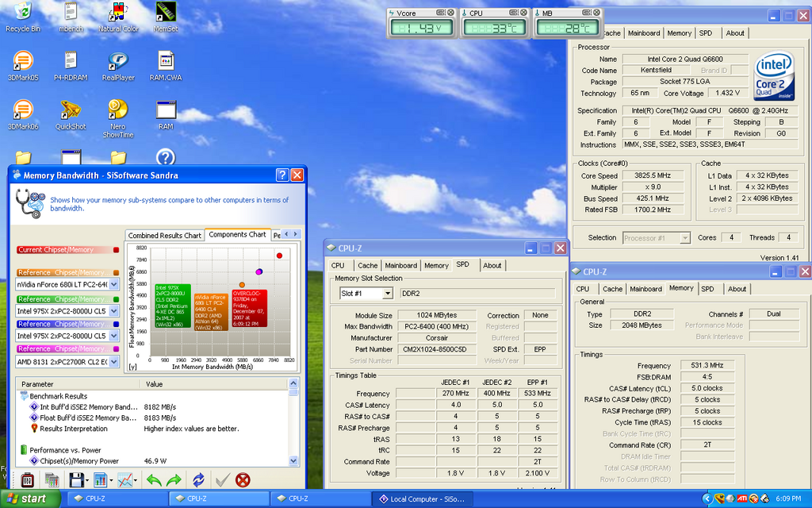Open Mainboard tab in the Memory CPU-Z window
The width and height of the screenshot is (812, 508).
click(645, 289)
